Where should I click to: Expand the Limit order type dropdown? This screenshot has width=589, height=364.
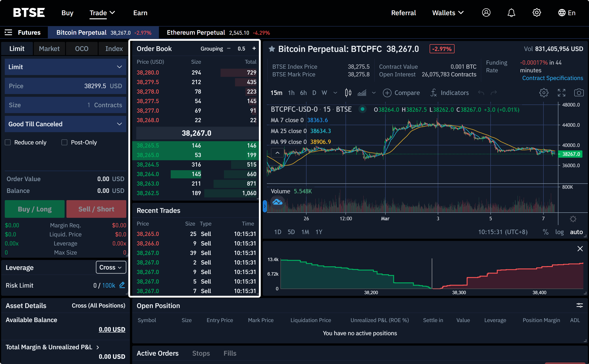click(66, 67)
